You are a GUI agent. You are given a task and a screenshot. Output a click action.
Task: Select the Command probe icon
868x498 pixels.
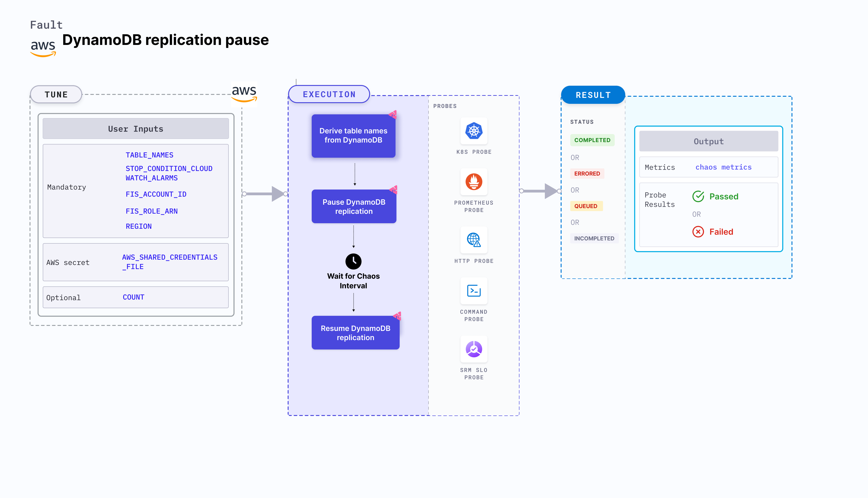pyautogui.click(x=474, y=291)
